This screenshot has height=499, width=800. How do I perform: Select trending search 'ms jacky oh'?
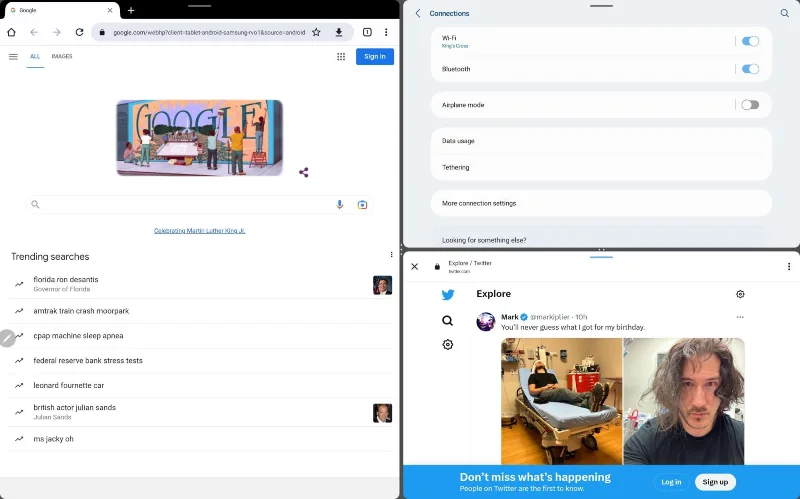(200, 439)
